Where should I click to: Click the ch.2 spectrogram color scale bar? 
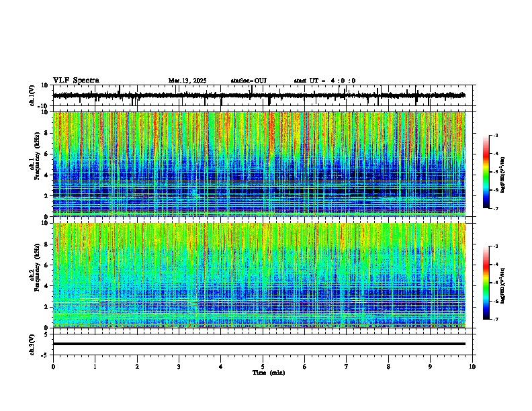click(x=486, y=283)
